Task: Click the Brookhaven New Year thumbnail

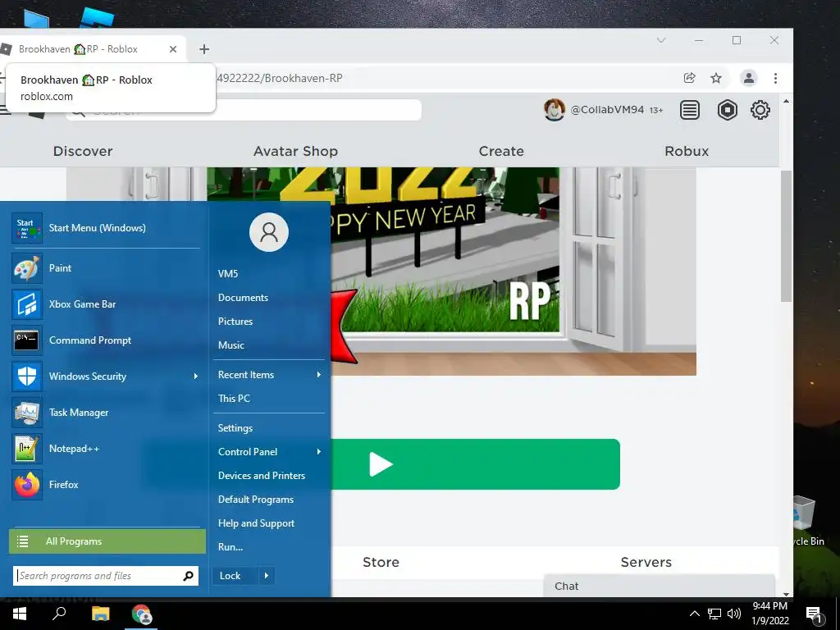Action: (381, 271)
